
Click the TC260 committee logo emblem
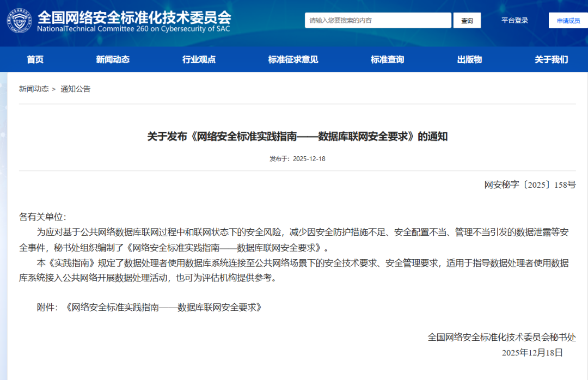coord(20,21)
